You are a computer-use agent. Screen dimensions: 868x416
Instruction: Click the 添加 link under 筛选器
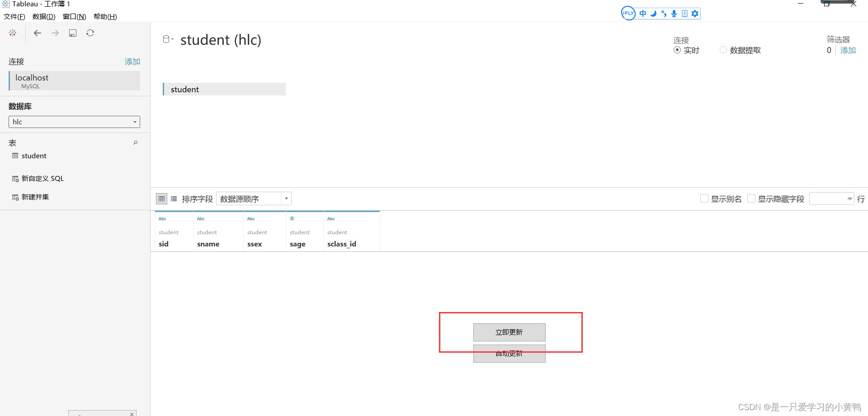(x=848, y=50)
